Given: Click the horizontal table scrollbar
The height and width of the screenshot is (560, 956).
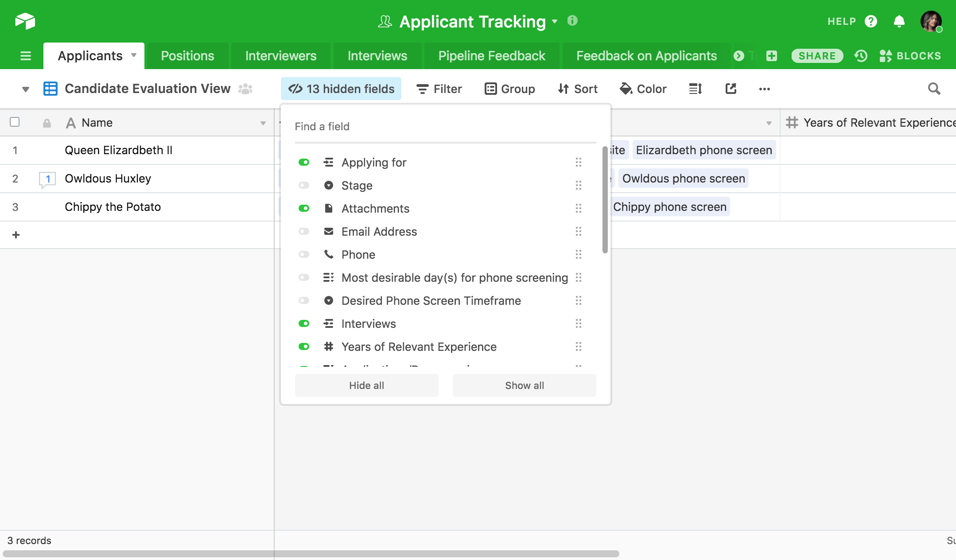Looking at the screenshot, I should 311,554.
